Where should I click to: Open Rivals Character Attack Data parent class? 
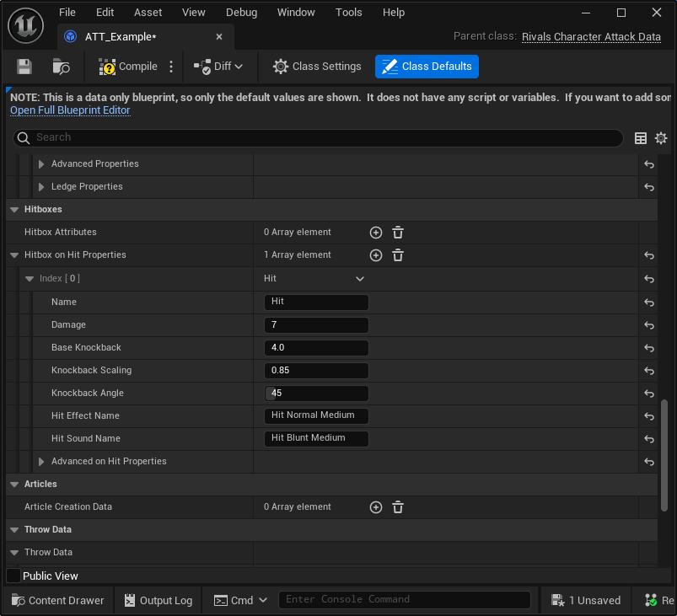(x=591, y=37)
